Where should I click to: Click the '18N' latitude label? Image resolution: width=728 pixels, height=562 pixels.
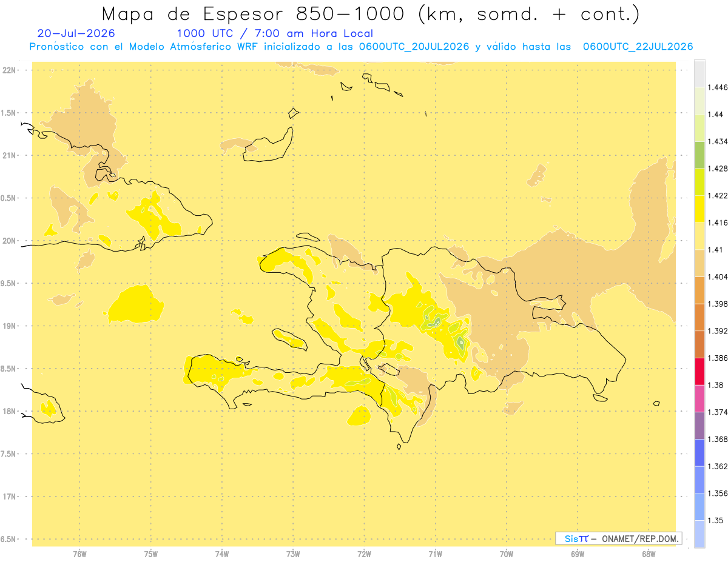point(9,411)
